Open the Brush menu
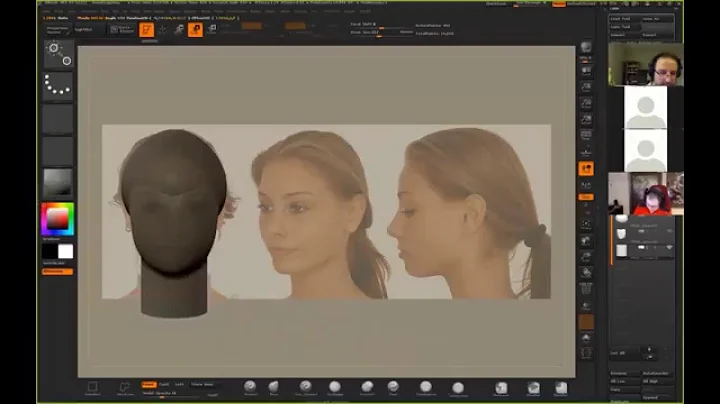Screen dimensions: 720x404 point(59,11)
